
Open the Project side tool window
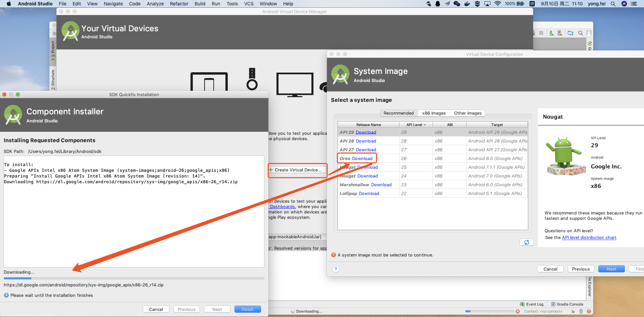point(53,52)
